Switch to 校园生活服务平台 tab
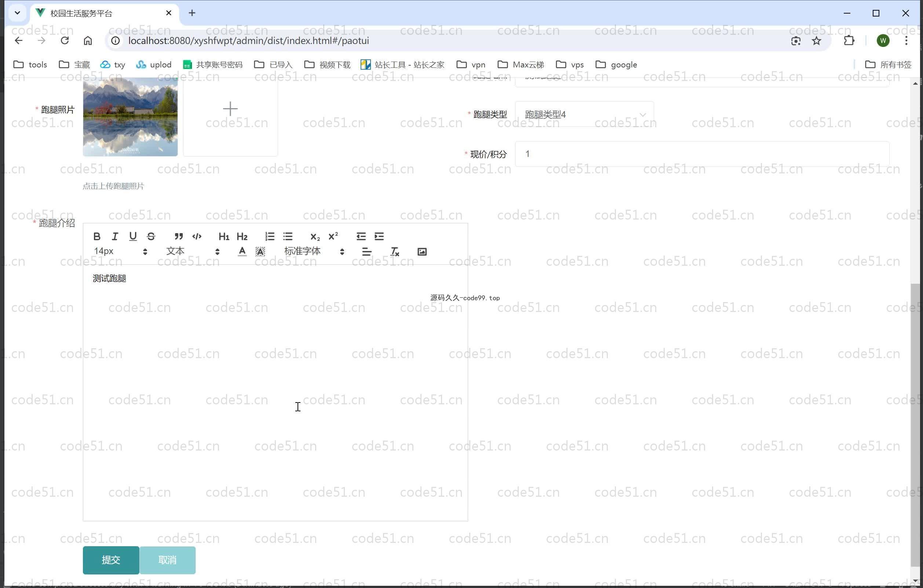Viewport: 923px width, 588px height. click(x=103, y=14)
